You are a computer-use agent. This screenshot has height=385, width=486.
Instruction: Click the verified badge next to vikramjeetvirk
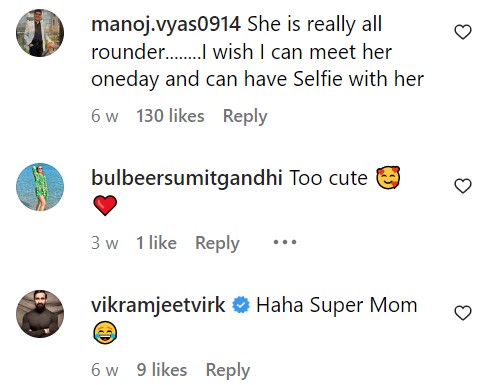coord(241,305)
